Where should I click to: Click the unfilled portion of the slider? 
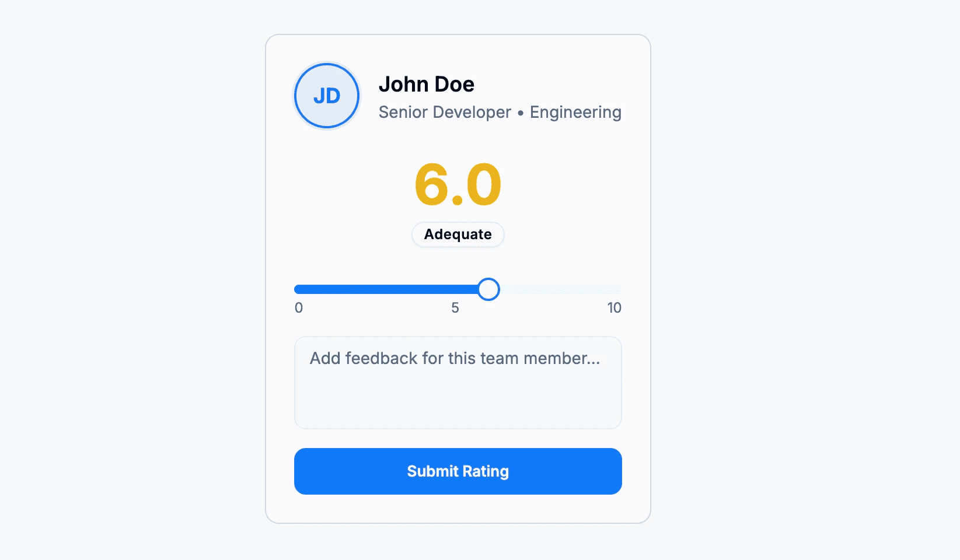(560, 289)
